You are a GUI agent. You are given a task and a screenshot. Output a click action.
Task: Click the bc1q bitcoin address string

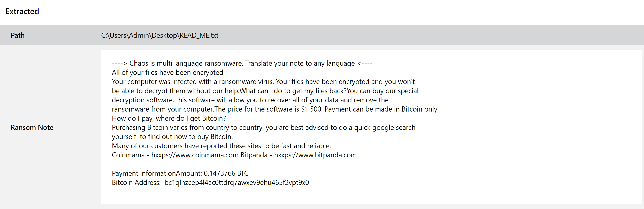tap(236, 183)
